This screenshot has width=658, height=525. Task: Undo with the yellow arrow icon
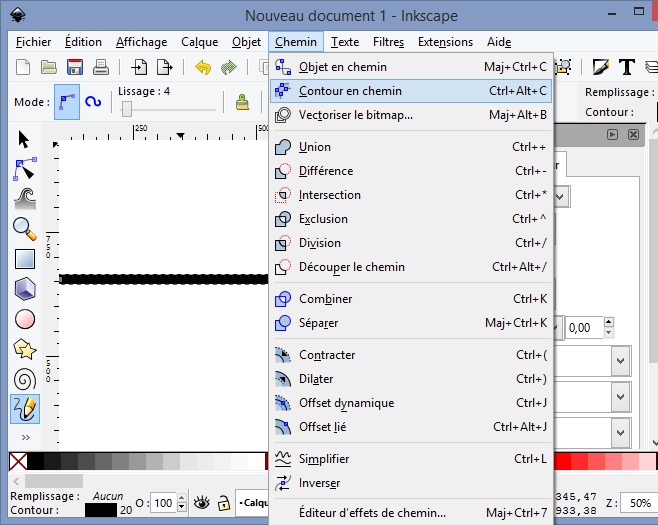(x=203, y=67)
